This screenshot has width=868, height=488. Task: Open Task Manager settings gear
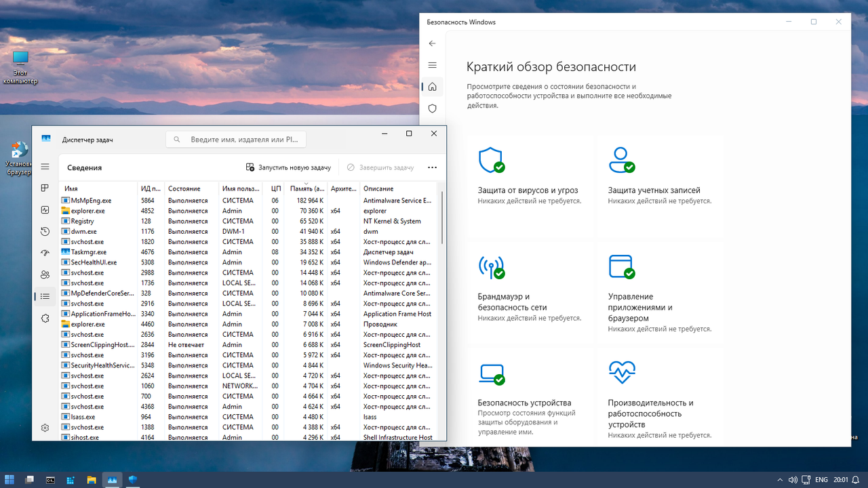(x=45, y=428)
